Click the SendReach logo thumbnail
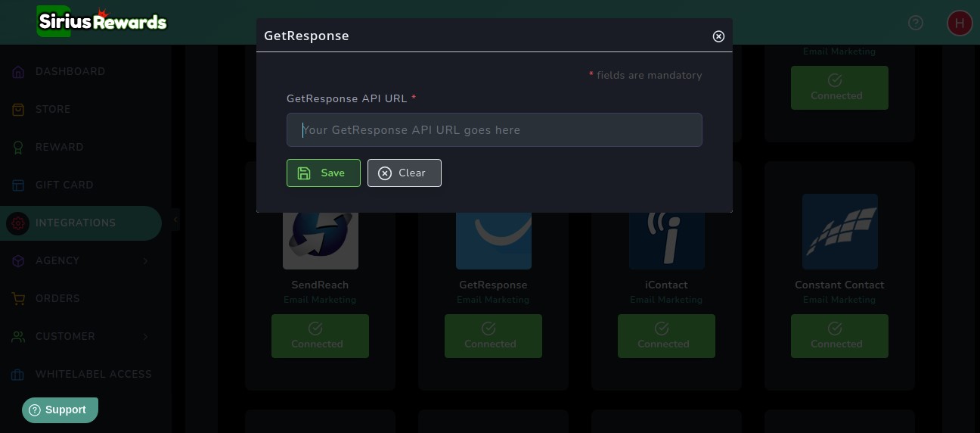Screen dimensions: 980x433 [x=321, y=241]
